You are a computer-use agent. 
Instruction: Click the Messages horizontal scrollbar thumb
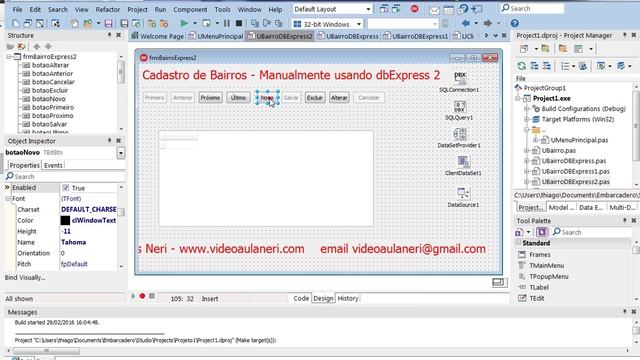pos(46,351)
